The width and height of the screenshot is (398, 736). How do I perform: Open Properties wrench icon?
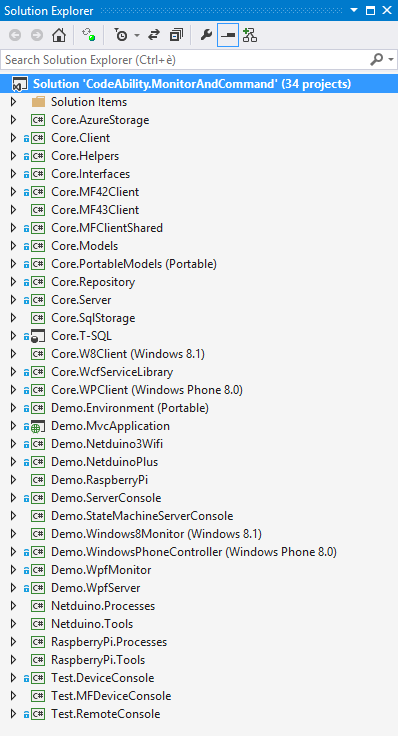click(206, 36)
